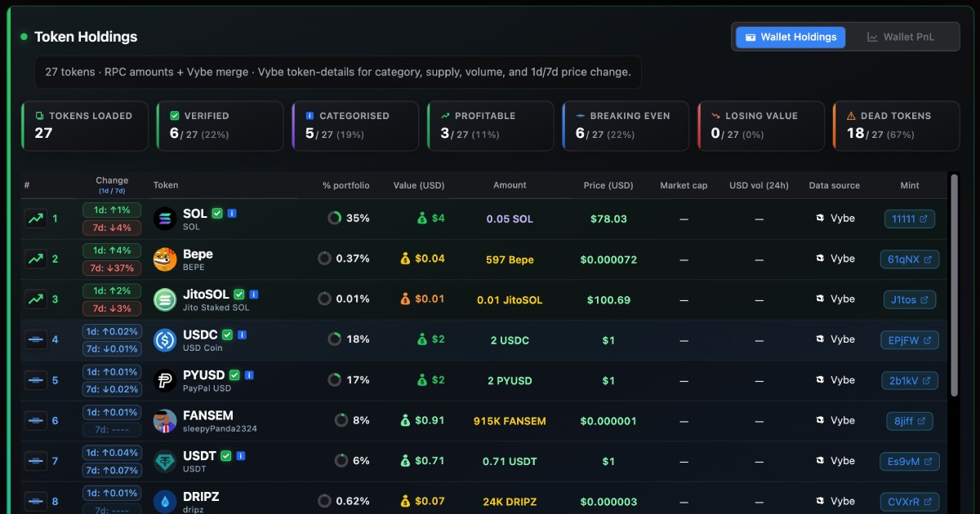Switch to the Wallet Holdings tab
The width and height of the screenshot is (980, 514).
[x=791, y=37]
